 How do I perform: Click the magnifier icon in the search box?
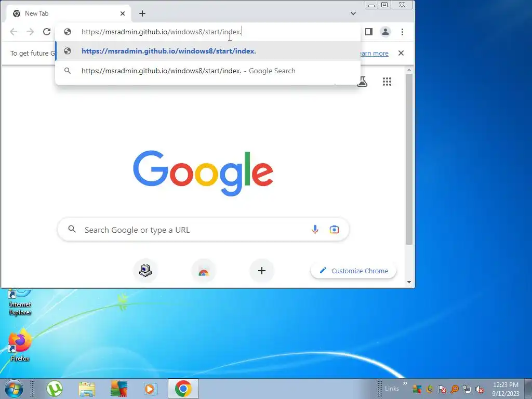(72, 229)
